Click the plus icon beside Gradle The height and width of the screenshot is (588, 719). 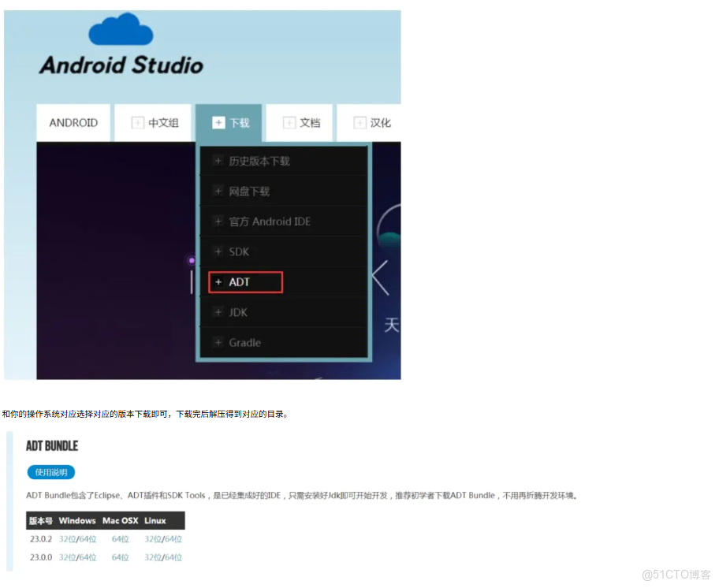coord(218,342)
